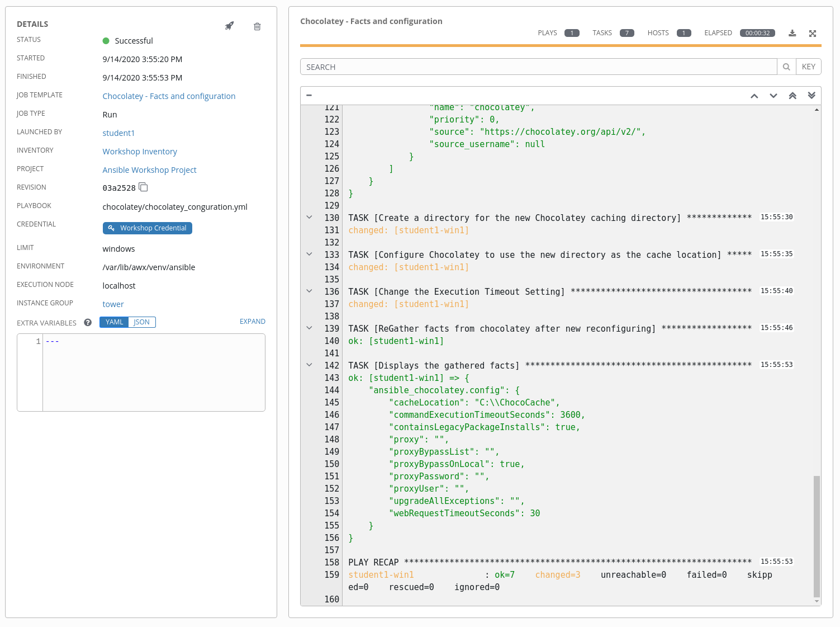Image resolution: width=840 pixels, height=627 pixels.
Task: Move output down one page arrow
Action: pyautogui.click(x=773, y=96)
